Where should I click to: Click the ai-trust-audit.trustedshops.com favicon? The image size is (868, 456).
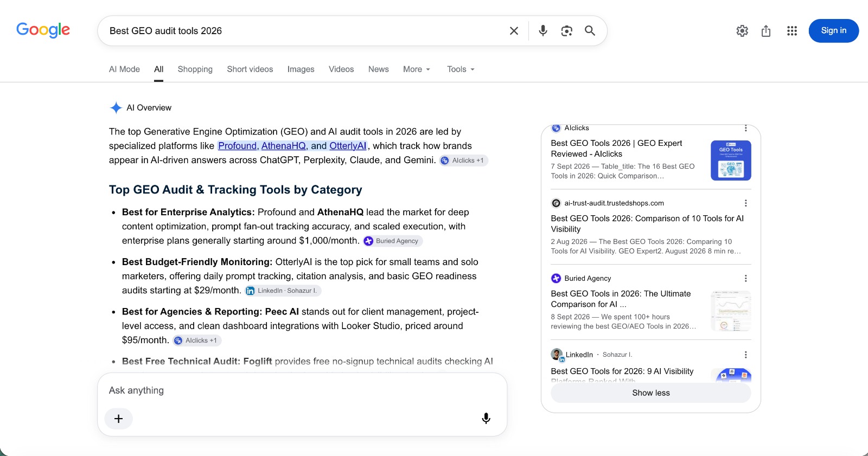coord(556,203)
